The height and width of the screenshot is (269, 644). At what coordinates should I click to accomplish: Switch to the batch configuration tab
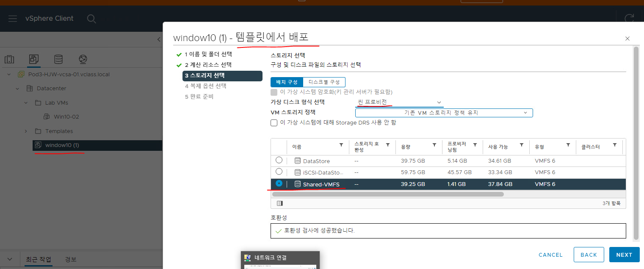pos(287,82)
